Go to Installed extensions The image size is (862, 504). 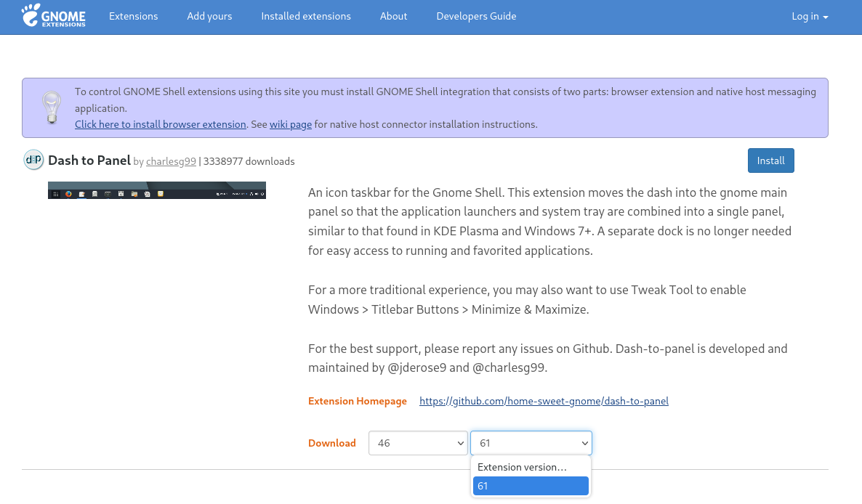pos(306,17)
